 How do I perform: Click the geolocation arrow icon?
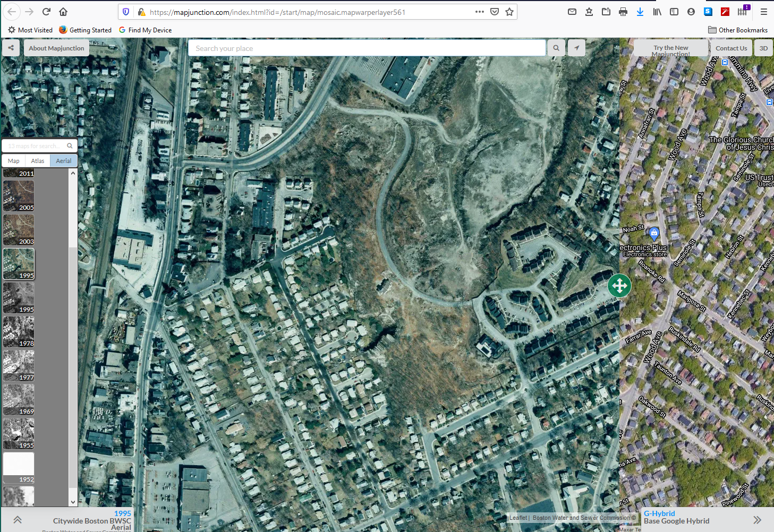click(x=576, y=48)
